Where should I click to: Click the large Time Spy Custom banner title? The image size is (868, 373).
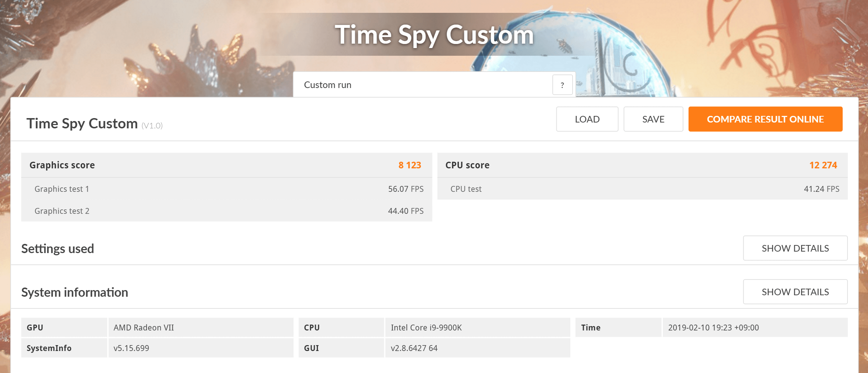point(434,36)
